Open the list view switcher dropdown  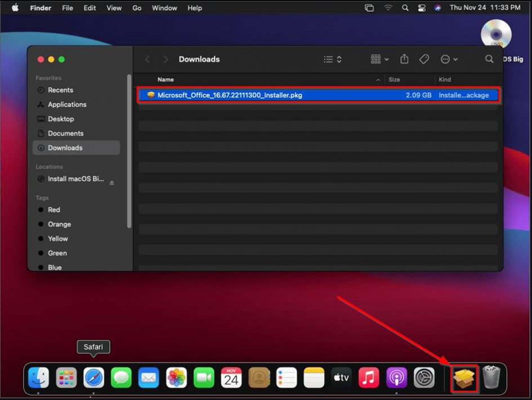coord(333,59)
